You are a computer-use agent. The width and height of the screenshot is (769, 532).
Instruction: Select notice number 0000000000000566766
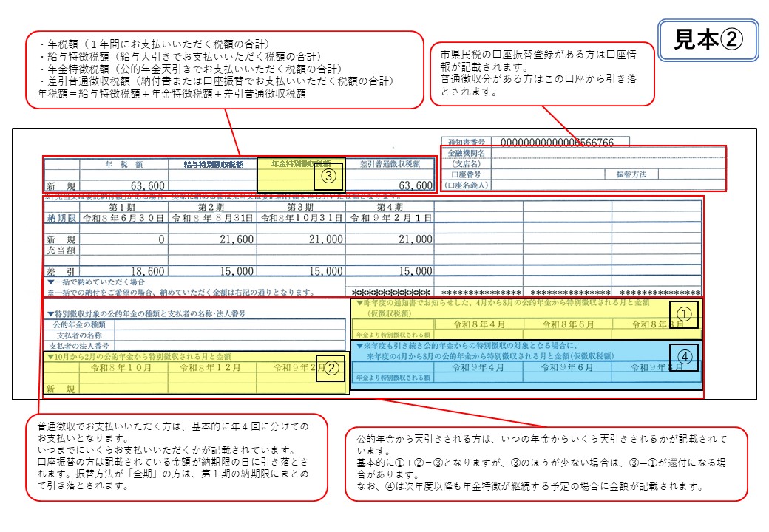557,142
